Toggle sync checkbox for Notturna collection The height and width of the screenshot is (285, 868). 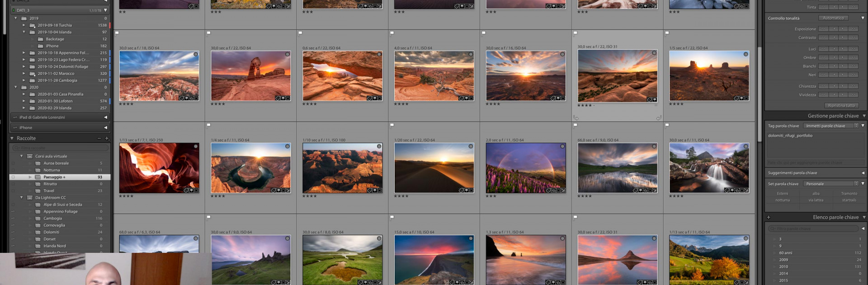click(13, 171)
